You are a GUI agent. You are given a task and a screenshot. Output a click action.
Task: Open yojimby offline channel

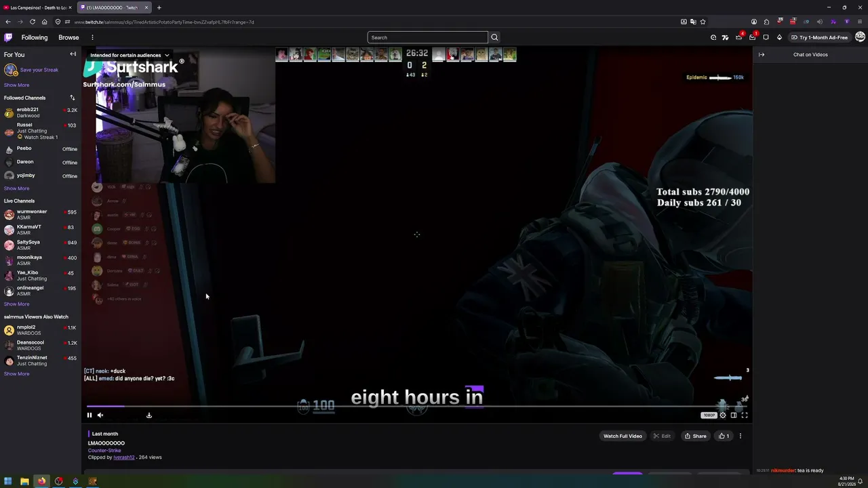(41, 176)
